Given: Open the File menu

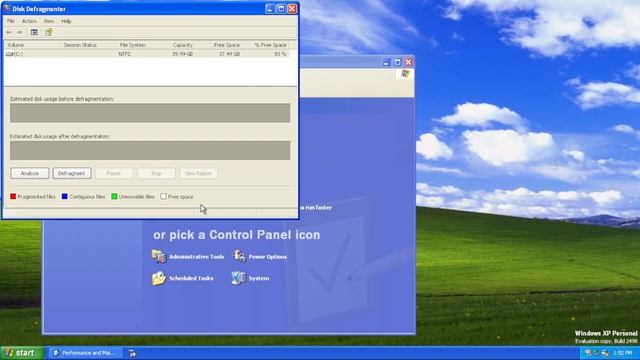Looking at the screenshot, I should pyautogui.click(x=11, y=21).
